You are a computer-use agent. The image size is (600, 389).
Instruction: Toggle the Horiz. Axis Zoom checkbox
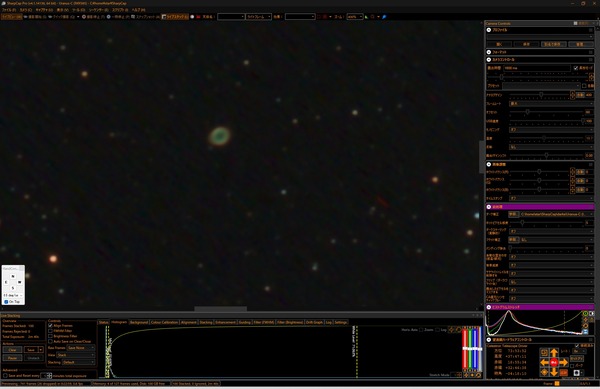coord(421,330)
